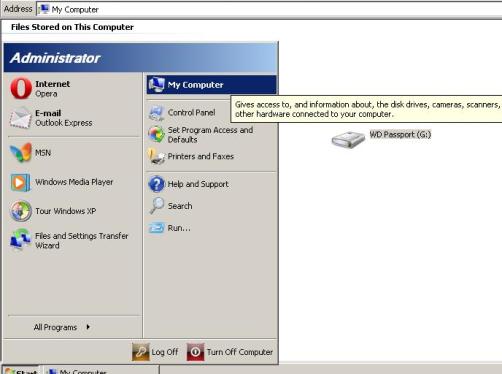Viewport: 502px width, 374px height.
Task: Select Windows Media Player label
Action: (74, 182)
